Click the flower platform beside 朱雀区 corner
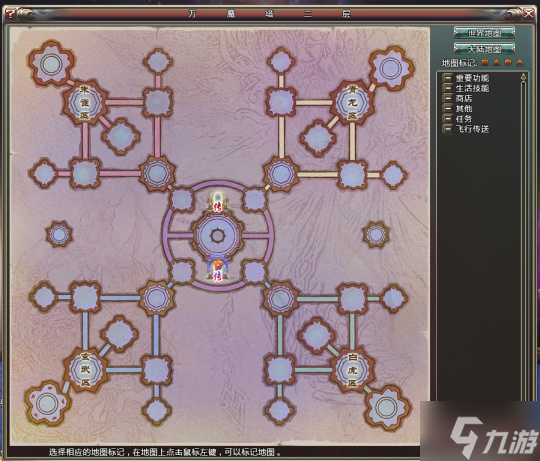Image resolution: width=540 pixels, height=461 pixels. tap(51, 64)
